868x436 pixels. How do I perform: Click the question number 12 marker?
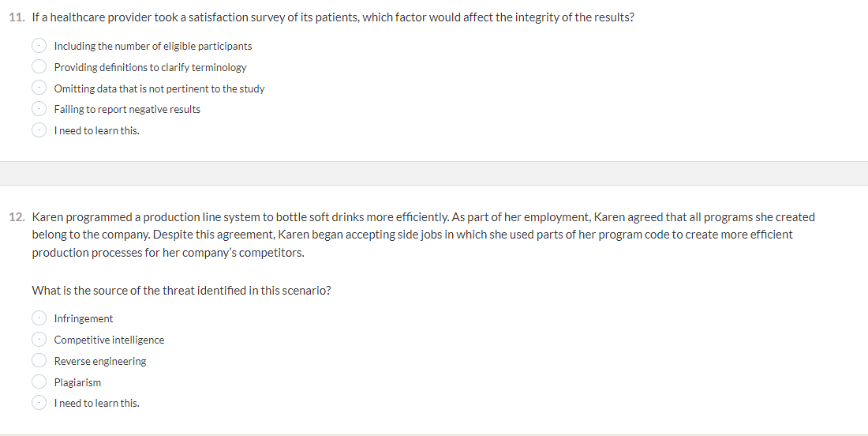click(17, 217)
